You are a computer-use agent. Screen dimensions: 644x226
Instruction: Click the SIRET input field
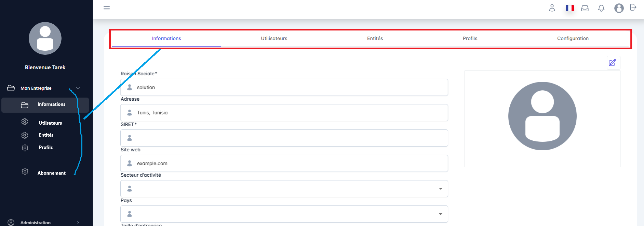pos(284,138)
